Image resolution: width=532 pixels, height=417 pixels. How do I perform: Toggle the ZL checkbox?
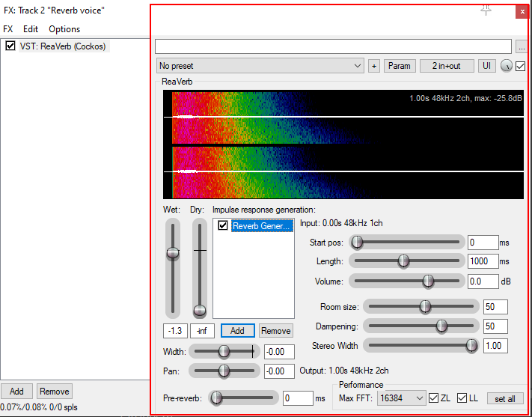pyautogui.click(x=433, y=398)
